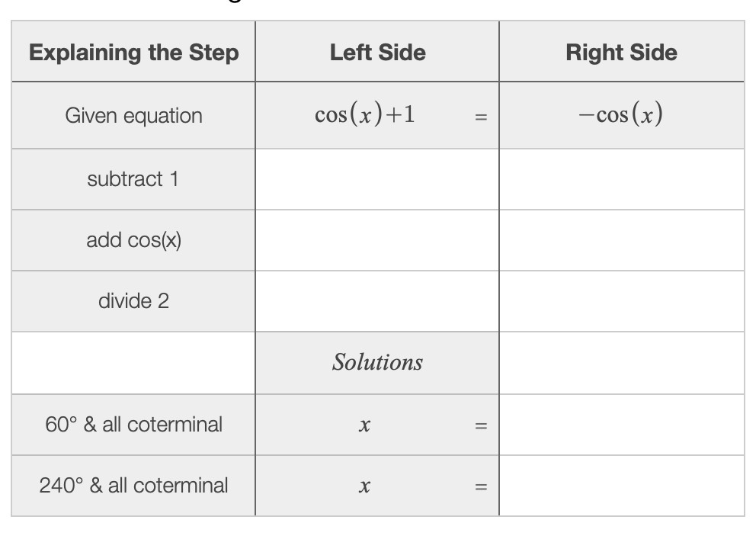The height and width of the screenshot is (552, 756).
Task: Click the "60° & all coterminal" label
Action: (133, 425)
